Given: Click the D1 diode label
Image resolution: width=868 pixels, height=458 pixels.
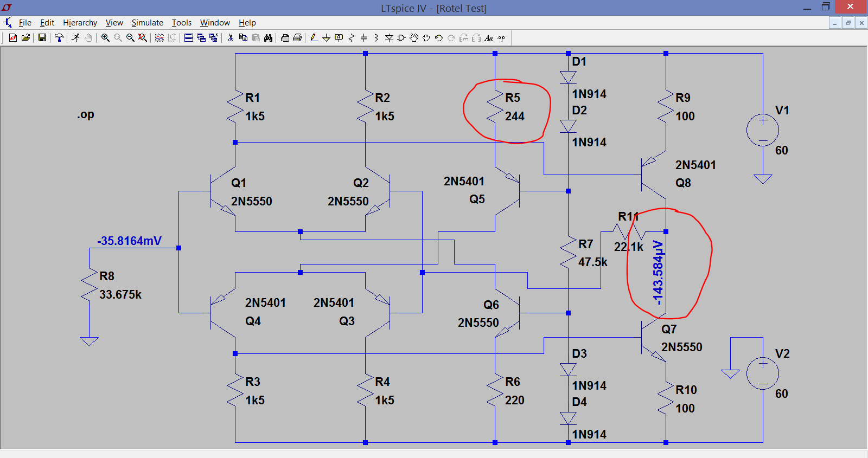Looking at the screenshot, I should (x=579, y=61).
